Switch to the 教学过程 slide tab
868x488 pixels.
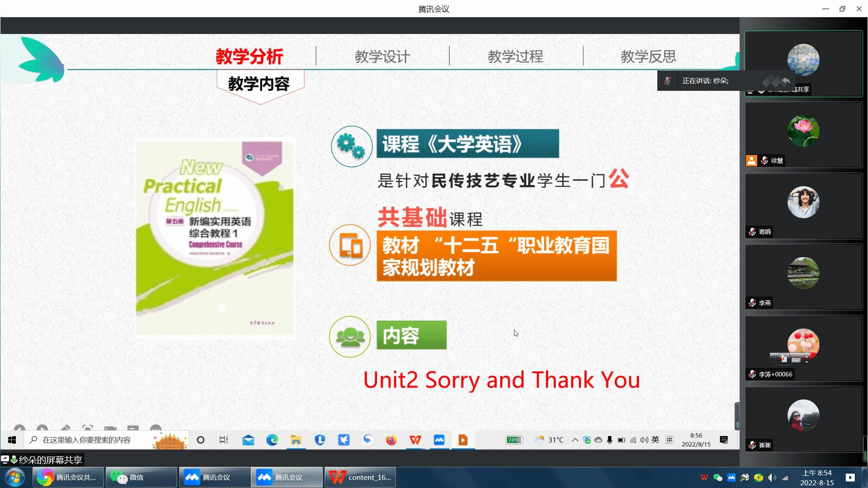pyautogui.click(x=515, y=56)
